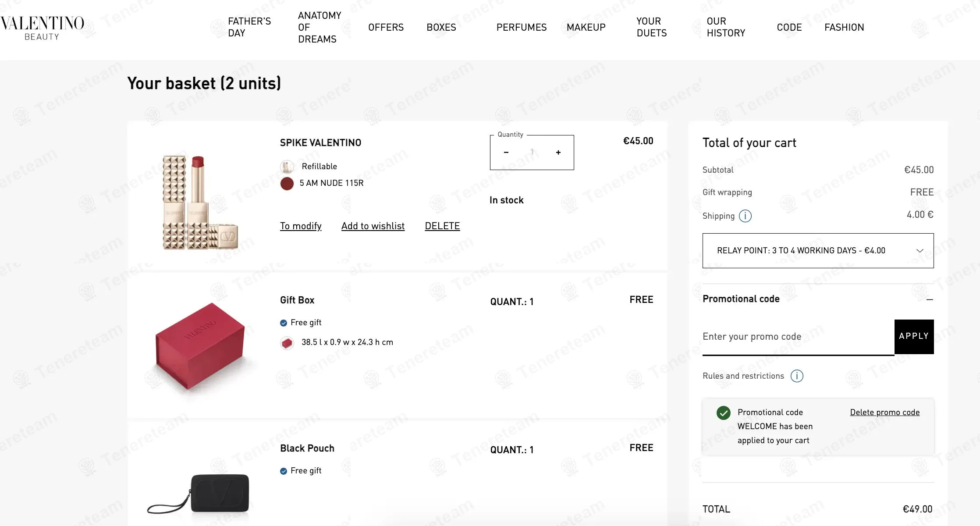Decrease lipstick quantity with the minus icon
Image resolution: width=980 pixels, height=526 pixels.
(x=506, y=153)
